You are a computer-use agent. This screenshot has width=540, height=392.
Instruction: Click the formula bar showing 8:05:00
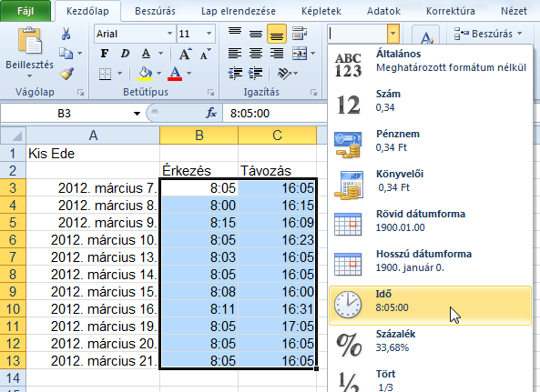pyautogui.click(x=275, y=113)
